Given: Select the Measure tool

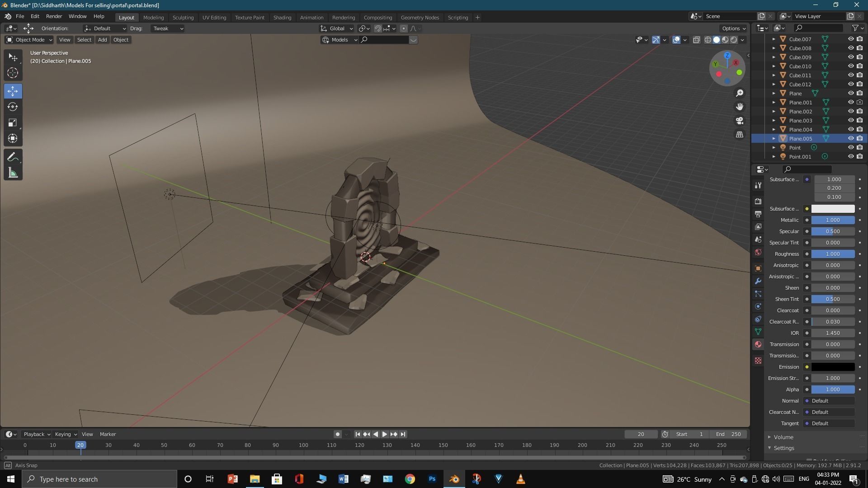Looking at the screenshot, I should [x=13, y=173].
